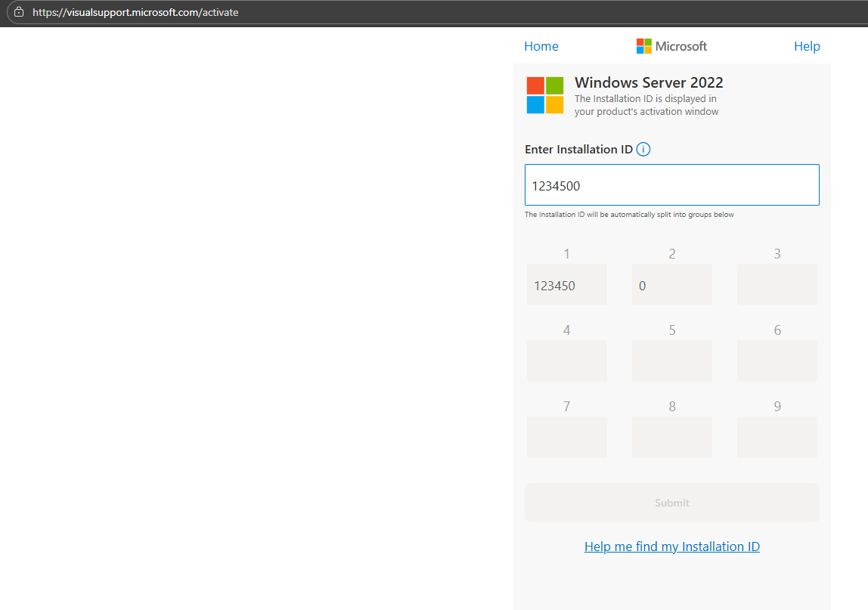Screen dimensions: 868x610
Task: Focus the Installation ID input containing 1234500
Action: (x=671, y=185)
